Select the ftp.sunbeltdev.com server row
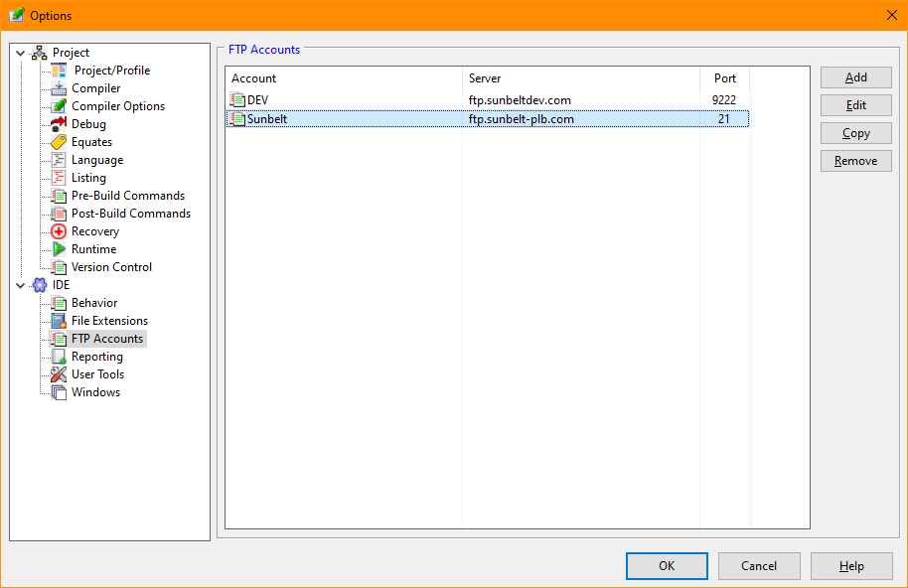 [520, 100]
